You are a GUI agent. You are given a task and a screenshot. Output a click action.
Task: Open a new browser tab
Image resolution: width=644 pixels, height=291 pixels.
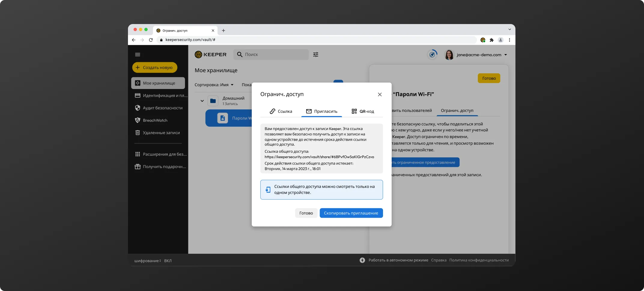click(223, 30)
